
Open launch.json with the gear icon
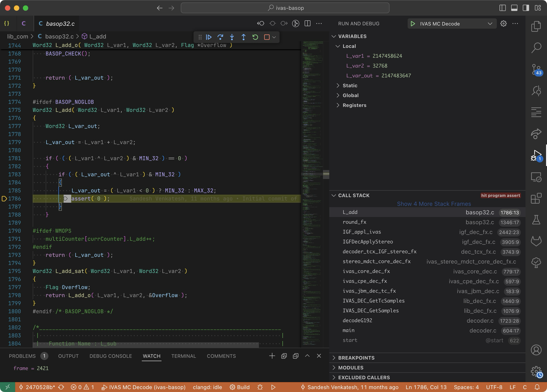click(503, 24)
